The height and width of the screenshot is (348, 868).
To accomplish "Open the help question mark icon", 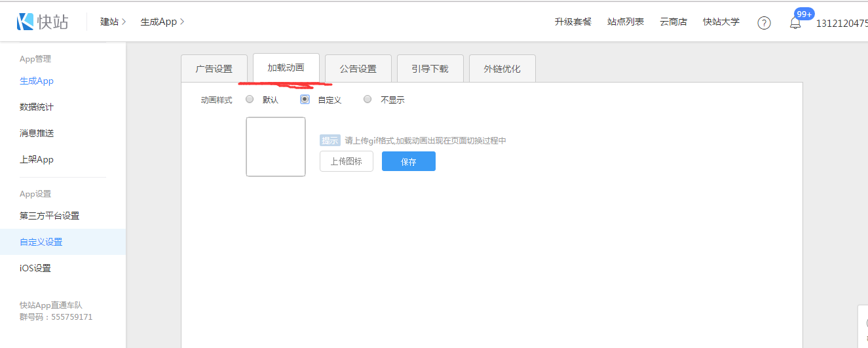I will pyautogui.click(x=764, y=23).
